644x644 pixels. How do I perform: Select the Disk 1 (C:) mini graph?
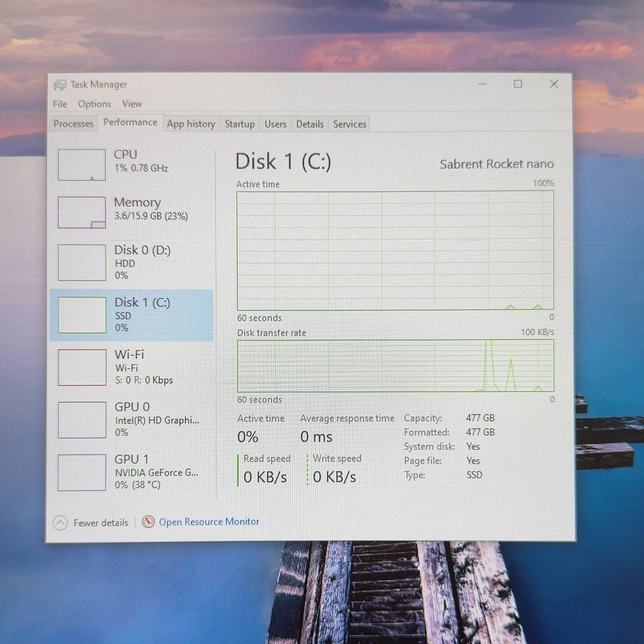pos(82,315)
